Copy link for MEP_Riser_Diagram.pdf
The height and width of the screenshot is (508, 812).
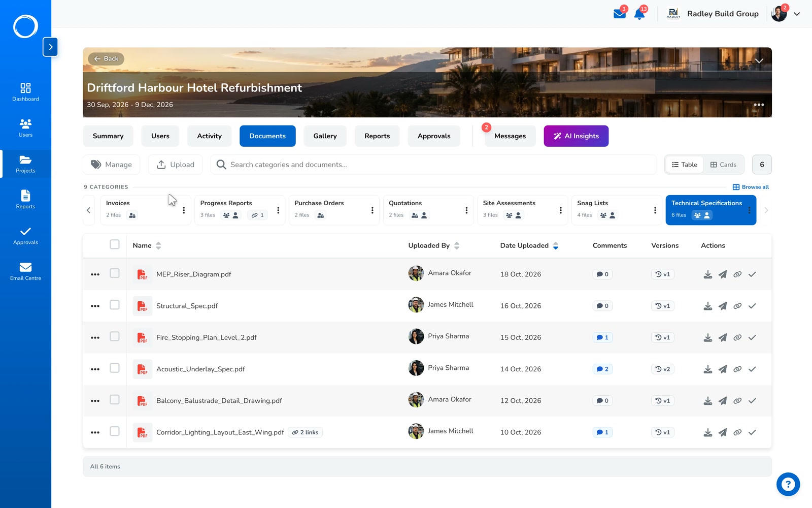(x=737, y=274)
